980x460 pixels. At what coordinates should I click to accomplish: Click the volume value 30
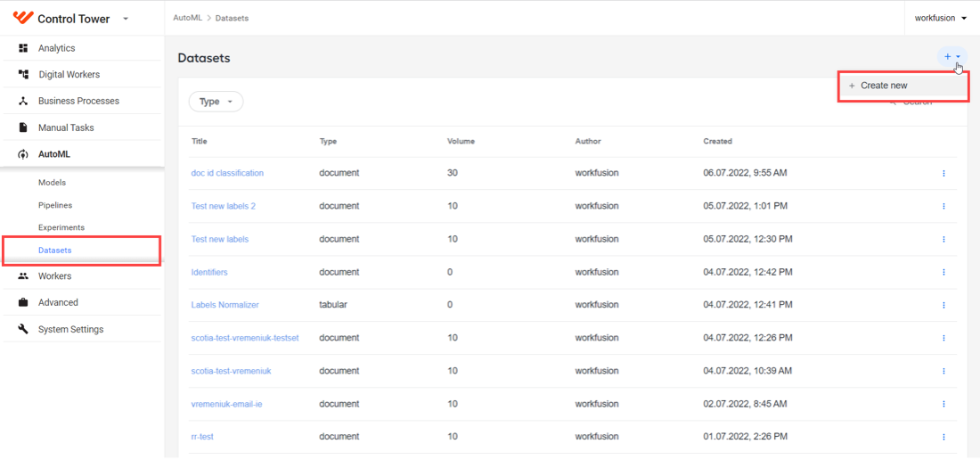(x=453, y=173)
